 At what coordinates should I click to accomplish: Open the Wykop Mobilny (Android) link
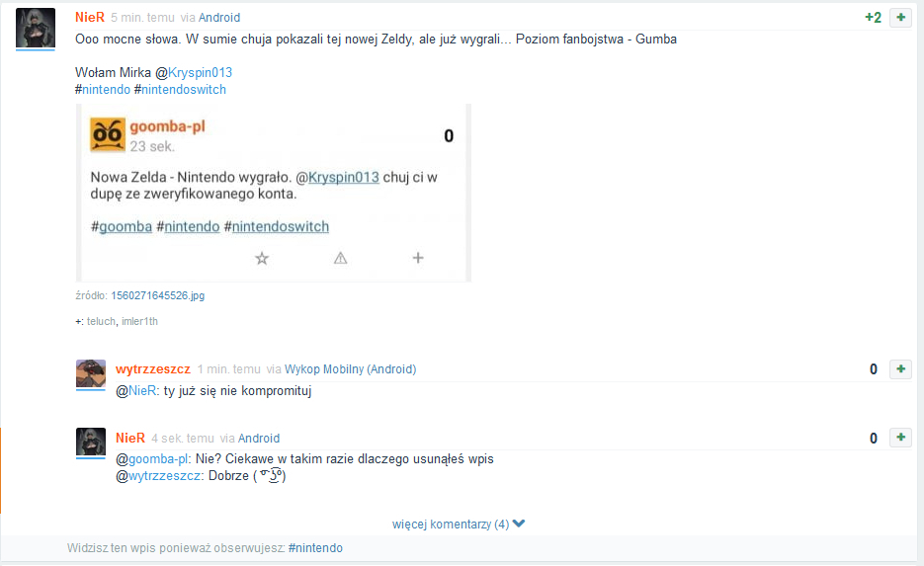click(x=350, y=369)
